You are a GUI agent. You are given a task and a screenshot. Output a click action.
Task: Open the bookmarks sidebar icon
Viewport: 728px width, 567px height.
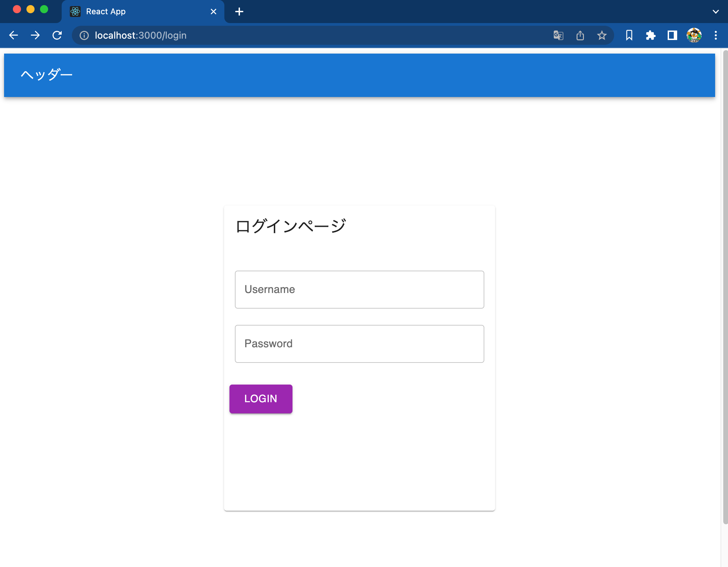click(629, 35)
